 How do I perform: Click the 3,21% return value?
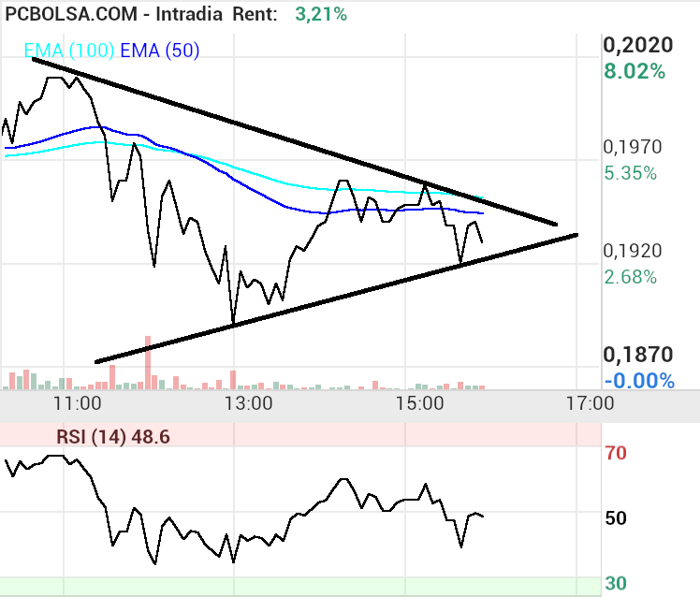pyautogui.click(x=321, y=14)
